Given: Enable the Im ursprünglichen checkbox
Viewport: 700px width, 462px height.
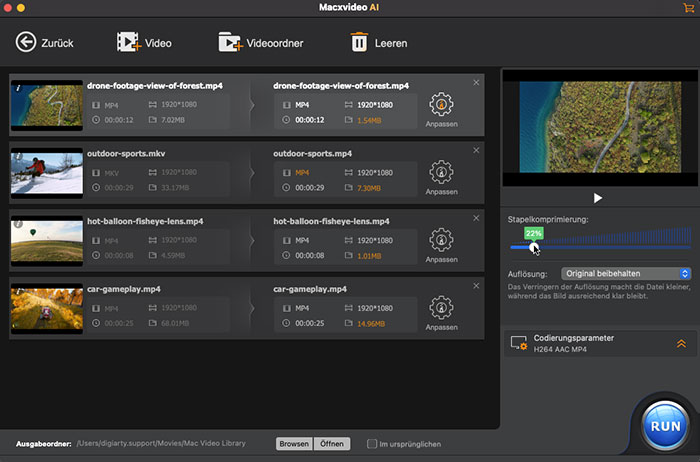Looking at the screenshot, I should (371, 444).
